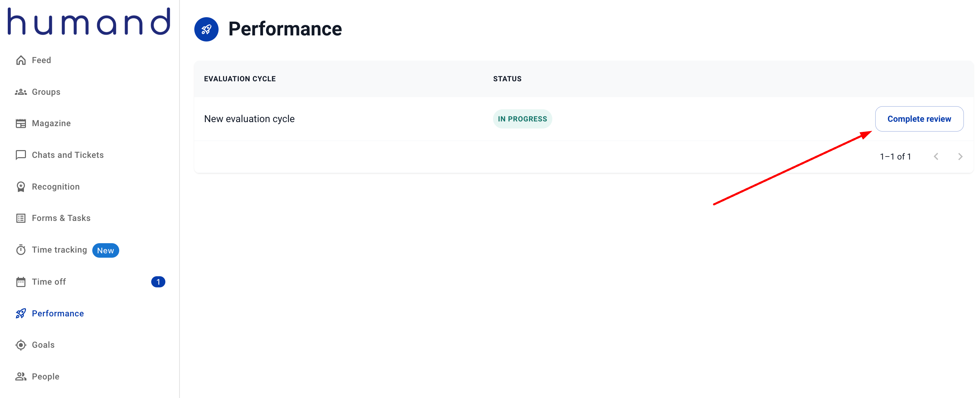Click the Recognition badge icon

(x=21, y=187)
